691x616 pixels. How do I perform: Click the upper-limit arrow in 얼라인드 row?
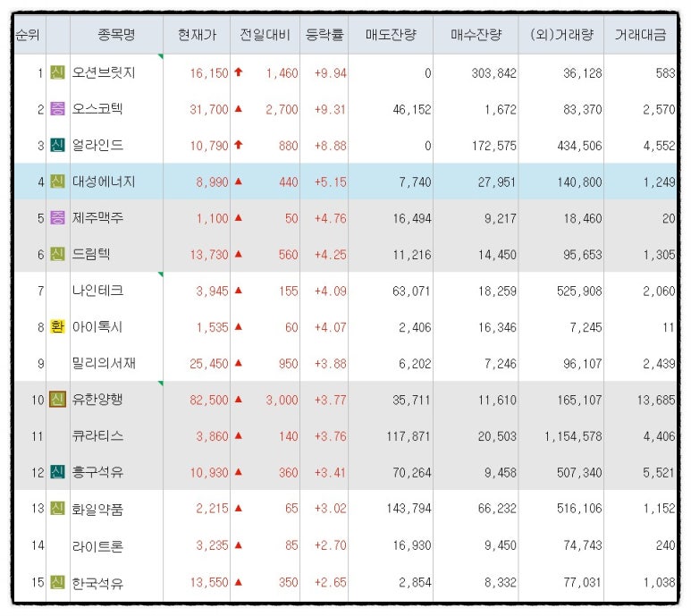(x=239, y=145)
